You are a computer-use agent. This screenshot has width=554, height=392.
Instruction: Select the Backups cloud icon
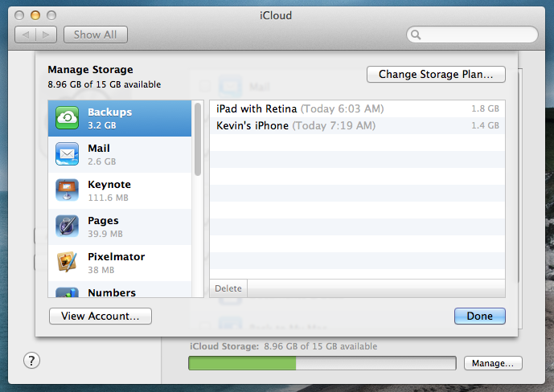(x=67, y=118)
